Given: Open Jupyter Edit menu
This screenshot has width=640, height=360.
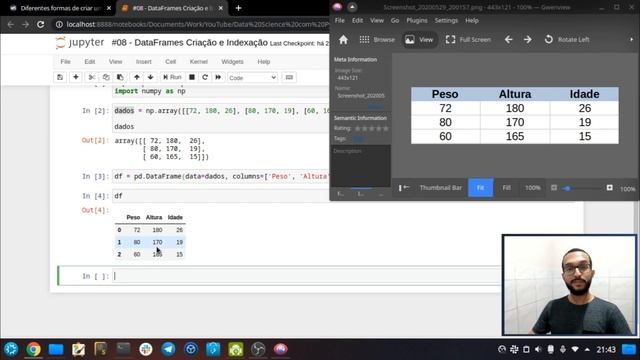Looking at the screenshot, I should (x=89, y=62).
